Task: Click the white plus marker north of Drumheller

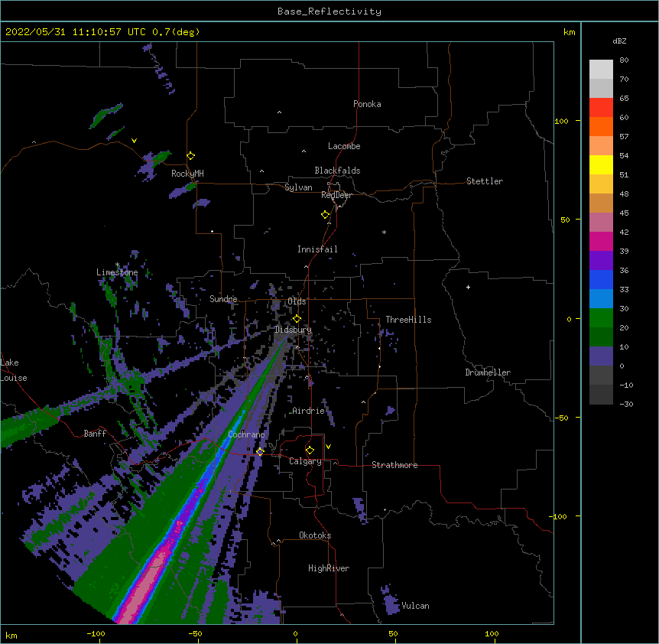Action: (468, 287)
